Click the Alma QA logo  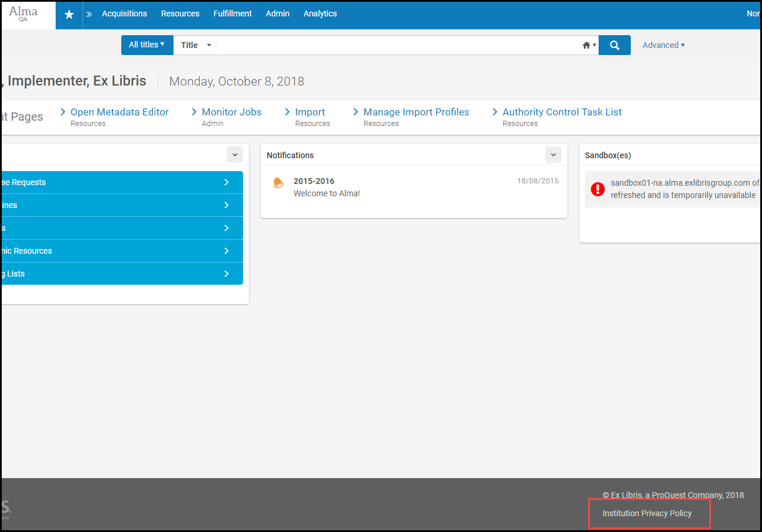[x=23, y=13]
